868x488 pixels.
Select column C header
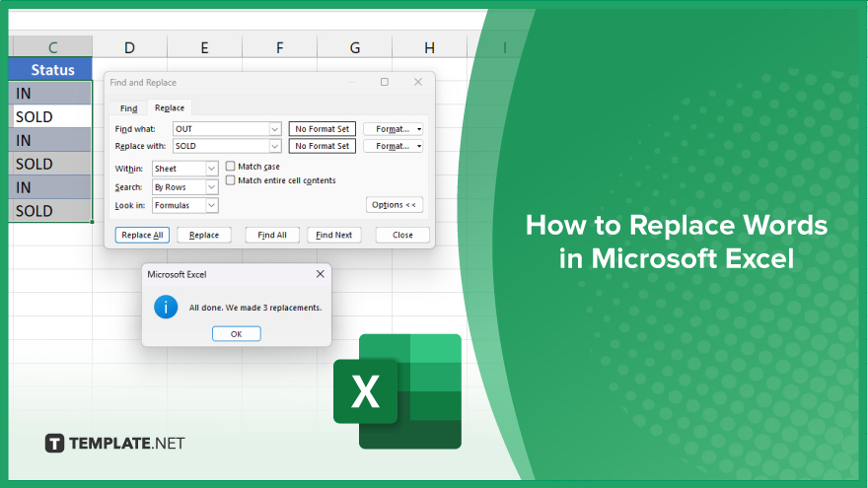coord(52,47)
